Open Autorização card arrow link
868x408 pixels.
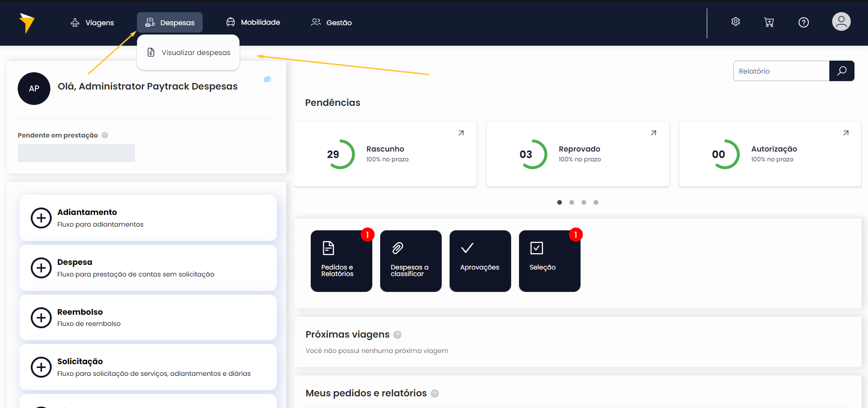coord(846,133)
